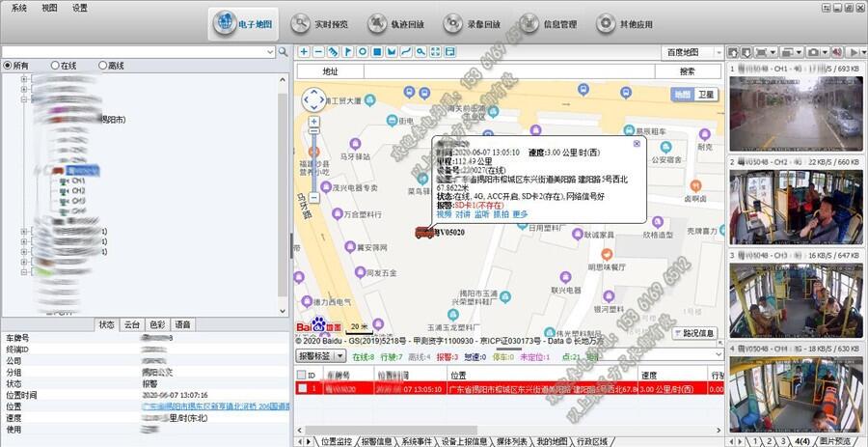Viewport: 868px width, 447px height.
Task: Click the 搜索 button beside address field
Action: pyautogui.click(x=687, y=71)
